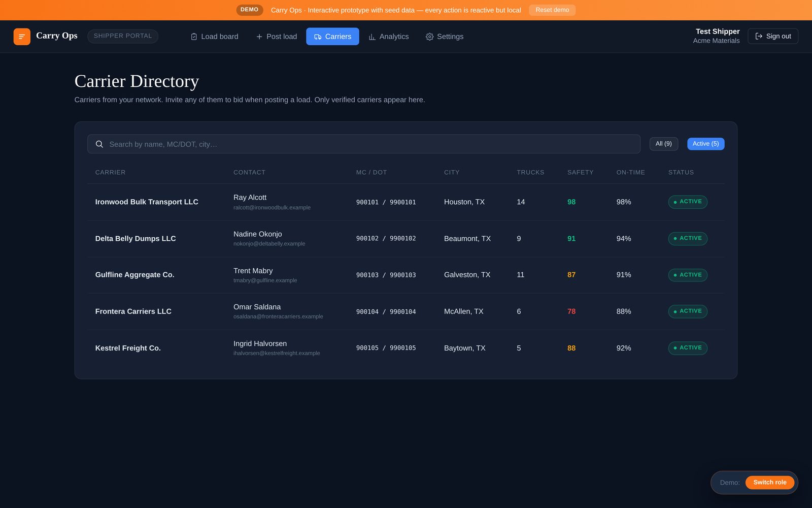Click the 92% on-time value
This screenshot has height=508, width=812.
(x=624, y=348)
